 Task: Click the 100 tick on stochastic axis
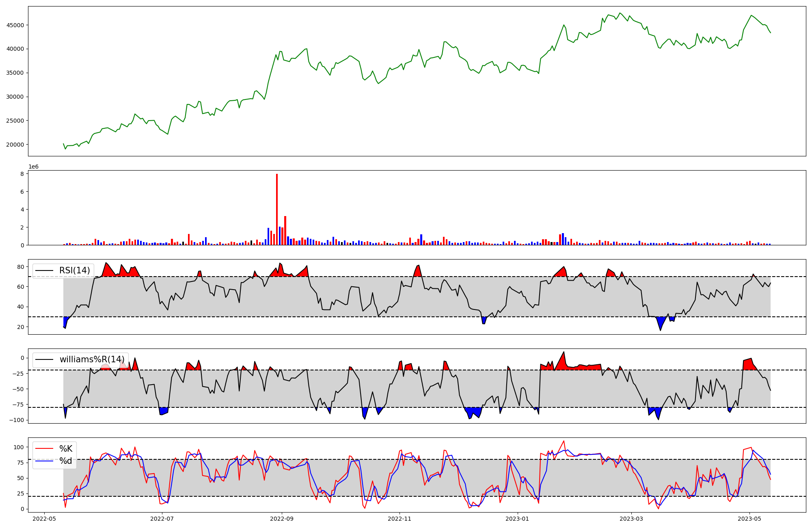tap(19, 447)
